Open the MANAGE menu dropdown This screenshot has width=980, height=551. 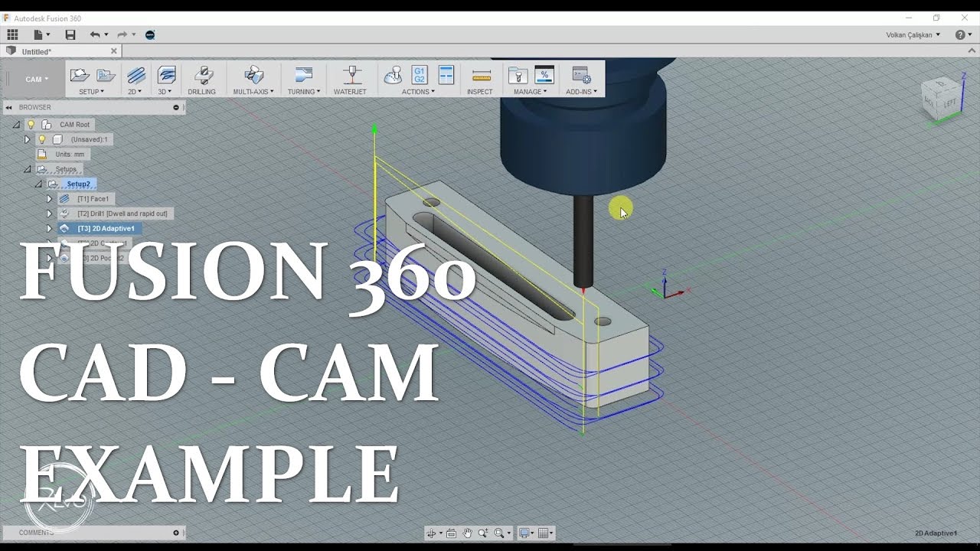(x=531, y=92)
